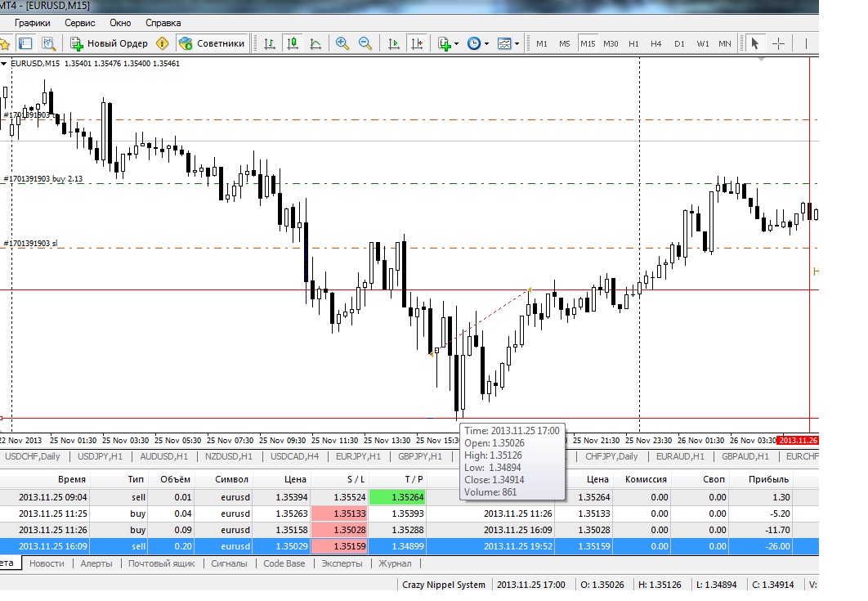The height and width of the screenshot is (601, 868).
Task: Select the H4 timeframe
Action: 656,44
